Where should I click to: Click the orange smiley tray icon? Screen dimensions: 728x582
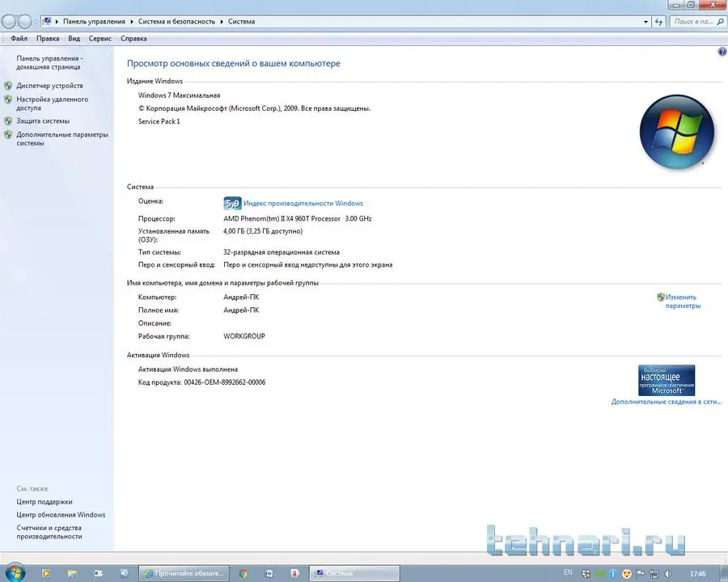click(x=627, y=574)
